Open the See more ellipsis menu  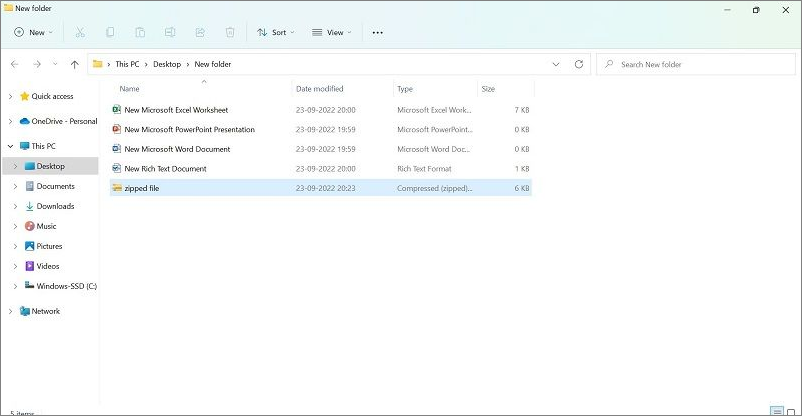pos(377,32)
